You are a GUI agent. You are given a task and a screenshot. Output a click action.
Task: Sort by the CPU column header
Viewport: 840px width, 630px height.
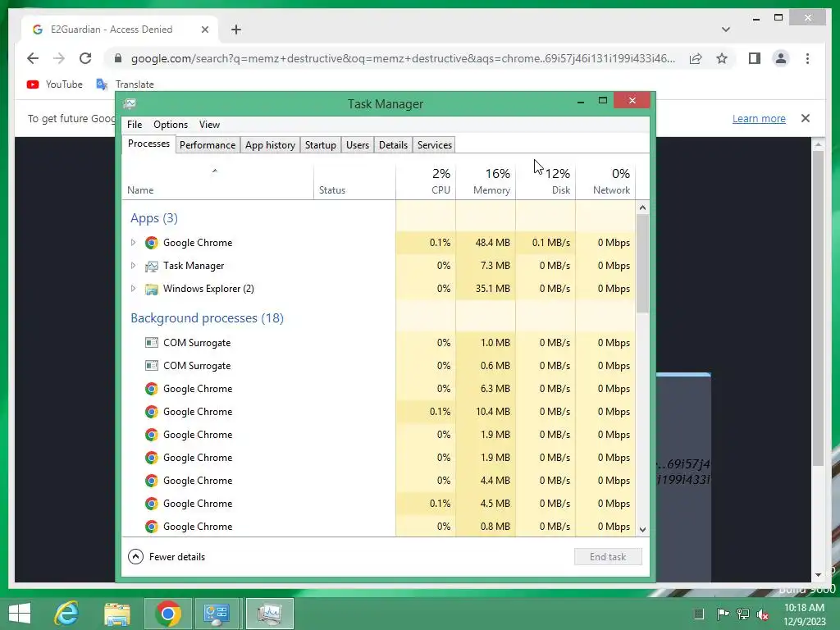[426, 182]
